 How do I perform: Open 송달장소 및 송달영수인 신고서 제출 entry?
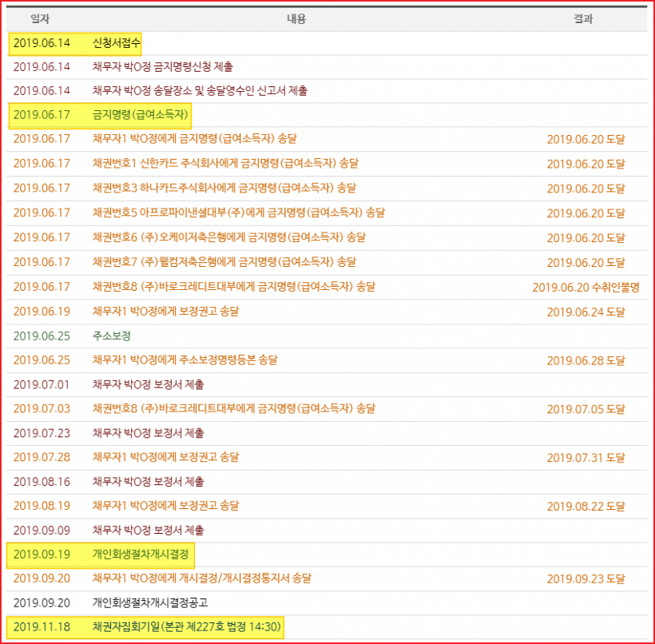coord(200,90)
